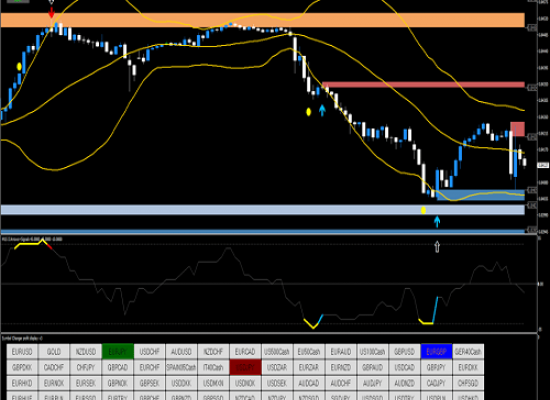Screen dimensions: 550x400
Task: Click the yellow dot inside the light blue band
Action: (x=423, y=210)
